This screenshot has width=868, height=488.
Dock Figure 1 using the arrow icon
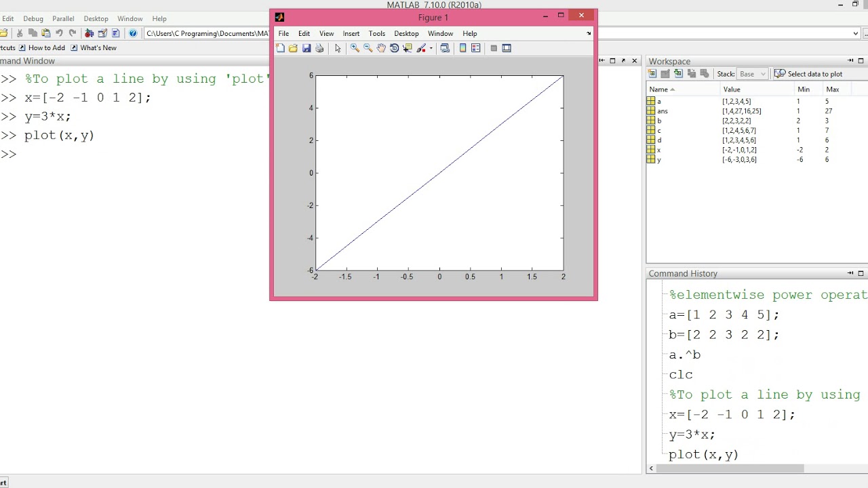pyautogui.click(x=589, y=33)
